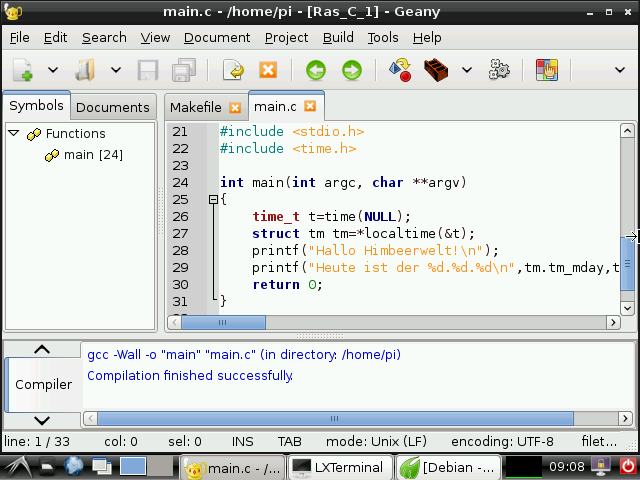The height and width of the screenshot is (480, 640).
Task: Navigate back with the green left arrow
Action: (x=316, y=70)
